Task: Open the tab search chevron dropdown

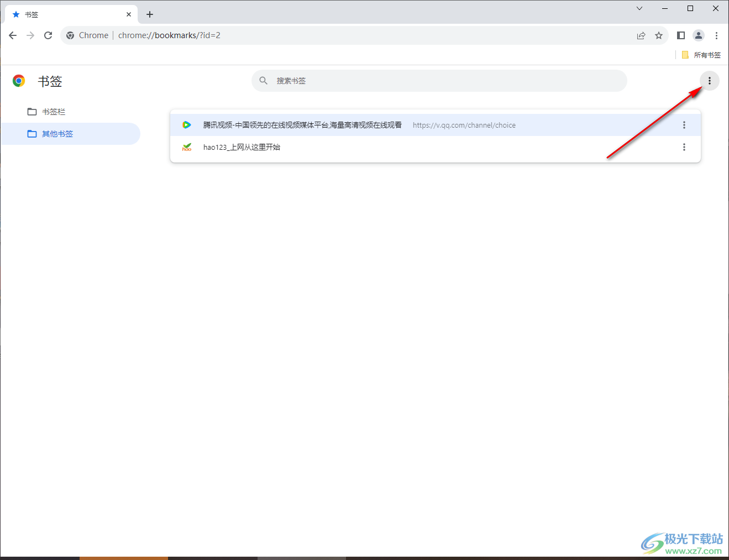Action: coord(639,8)
